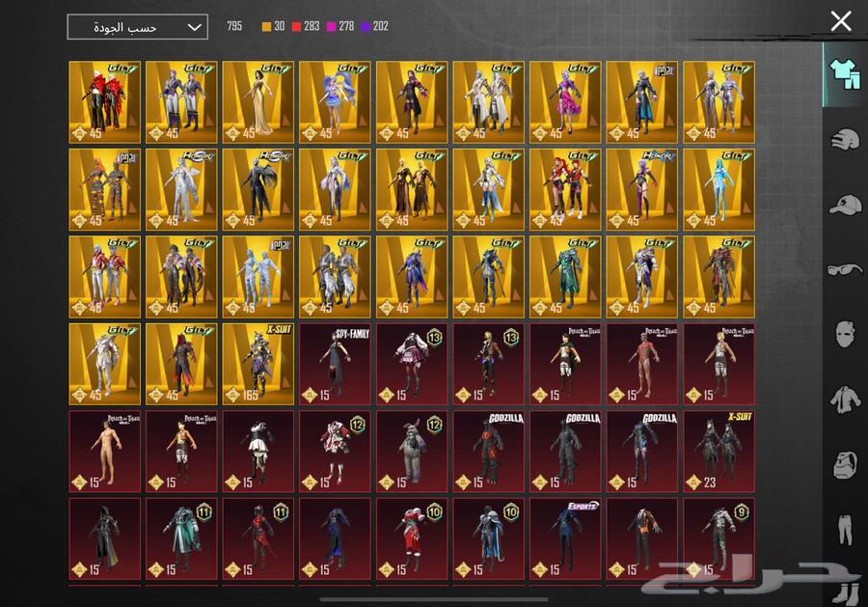Select the silver-white armored gold-tier outfit
This screenshot has height=607, width=868.
pos(104,365)
